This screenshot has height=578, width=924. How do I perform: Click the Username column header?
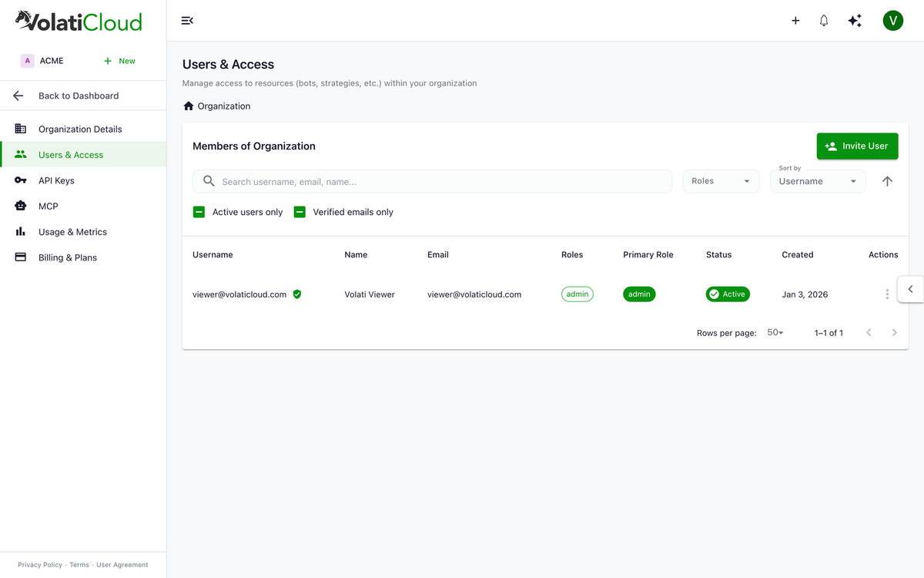(x=213, y=254)
